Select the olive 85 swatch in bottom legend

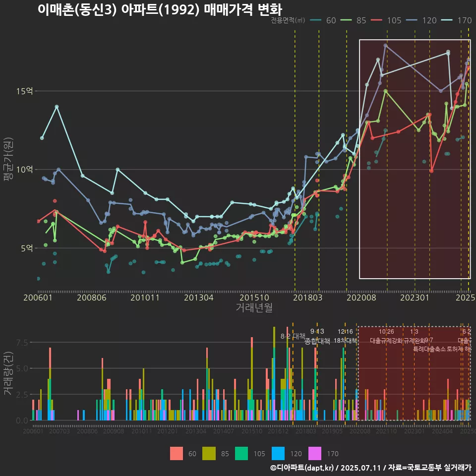(209, 454)
